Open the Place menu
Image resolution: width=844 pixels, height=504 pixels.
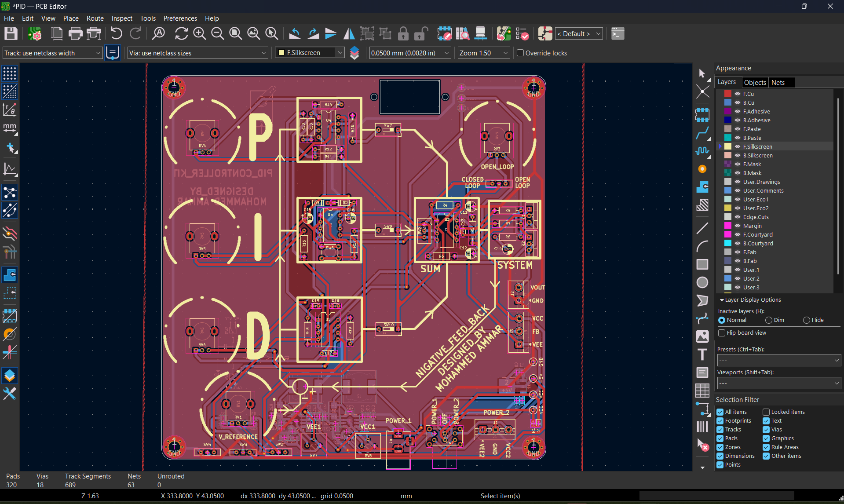tap(71, 18)
